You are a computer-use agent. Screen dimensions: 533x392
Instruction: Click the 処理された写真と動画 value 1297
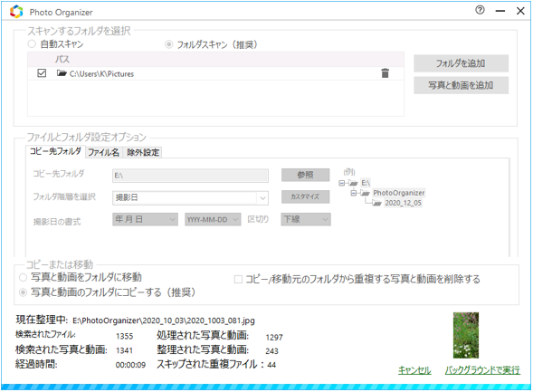pos(274,338)
